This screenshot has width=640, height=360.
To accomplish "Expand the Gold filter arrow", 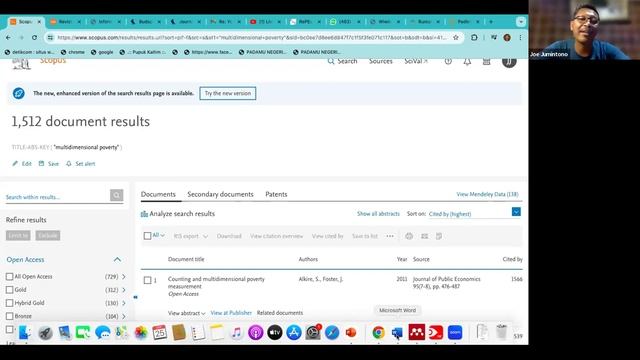I will (124, 290).
